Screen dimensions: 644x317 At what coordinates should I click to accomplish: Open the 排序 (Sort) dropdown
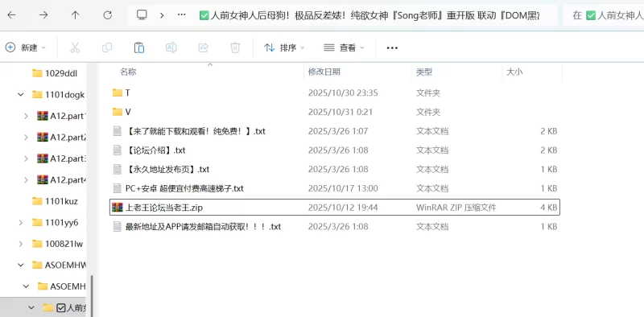click(284, 47)
